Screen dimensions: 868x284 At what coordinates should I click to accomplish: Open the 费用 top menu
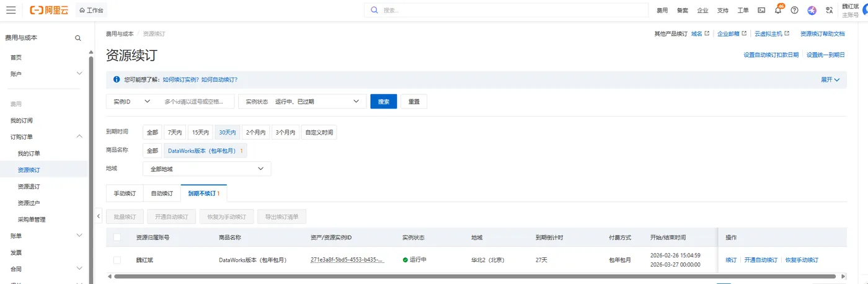pyautogui.click(x=662, y=11)
